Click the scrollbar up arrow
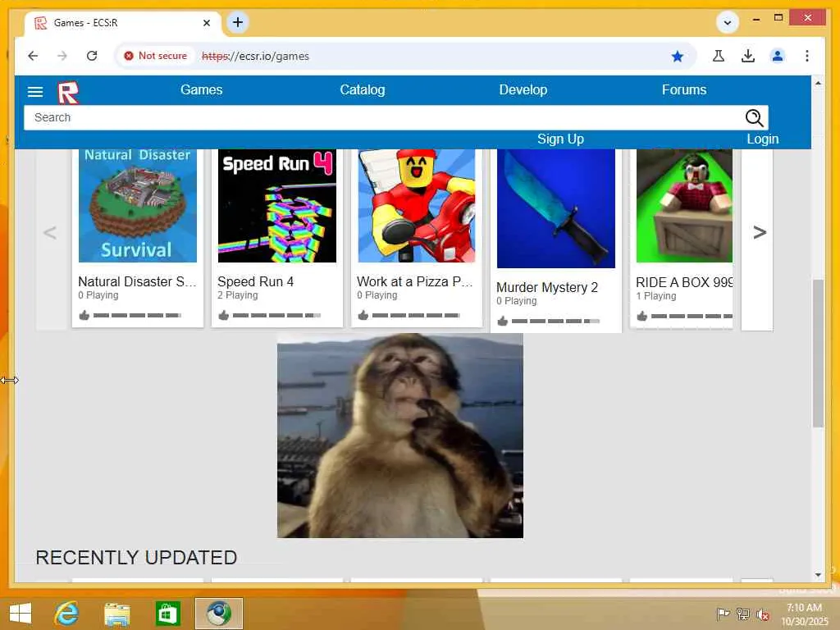Image resolution: width=840 pixels, height=630 pixels. 818,83
